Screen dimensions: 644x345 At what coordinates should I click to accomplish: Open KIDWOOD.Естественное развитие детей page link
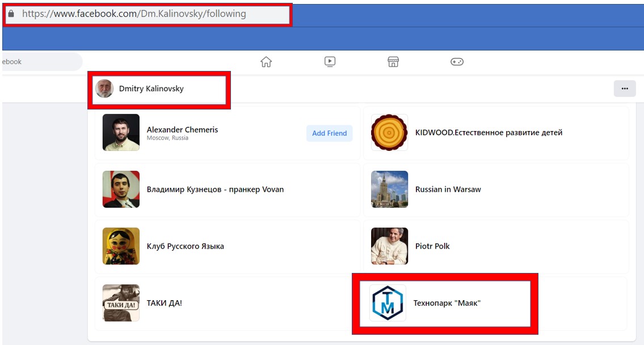coord(489,133)
